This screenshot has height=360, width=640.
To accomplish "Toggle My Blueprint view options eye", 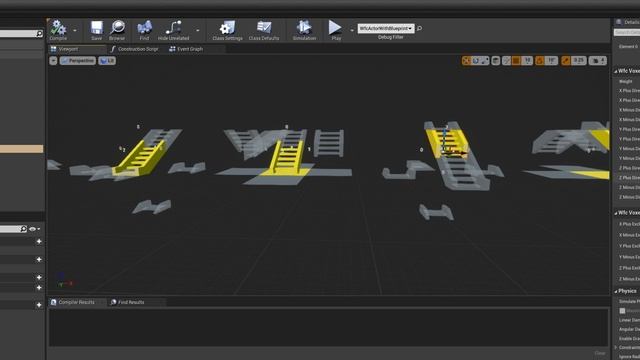I will (x=33, y=229).
